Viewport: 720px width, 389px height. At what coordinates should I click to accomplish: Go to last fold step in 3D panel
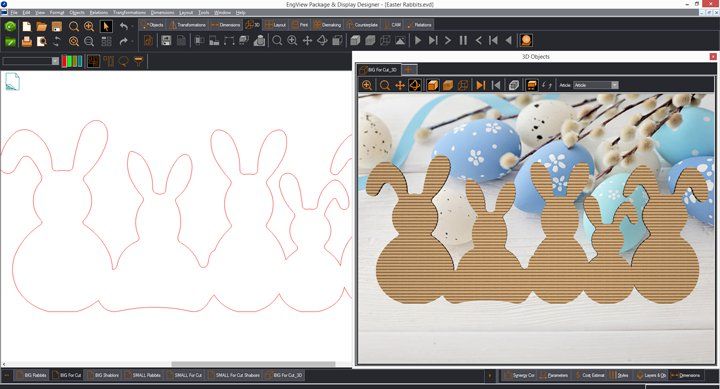pos(480,85)
